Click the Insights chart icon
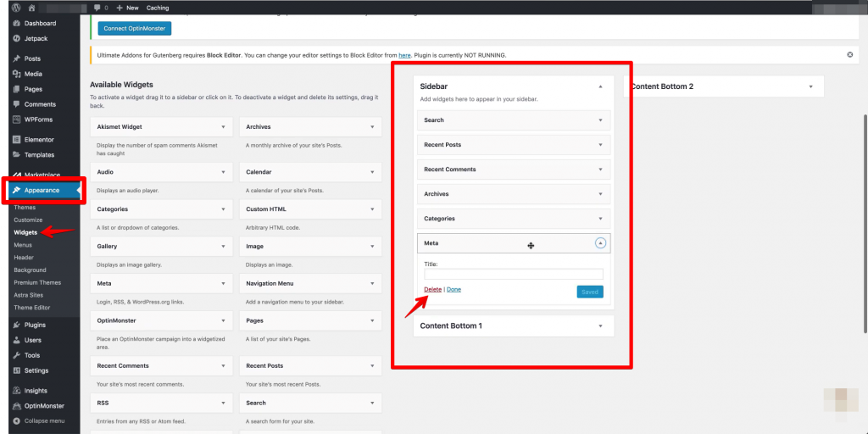 17,390
